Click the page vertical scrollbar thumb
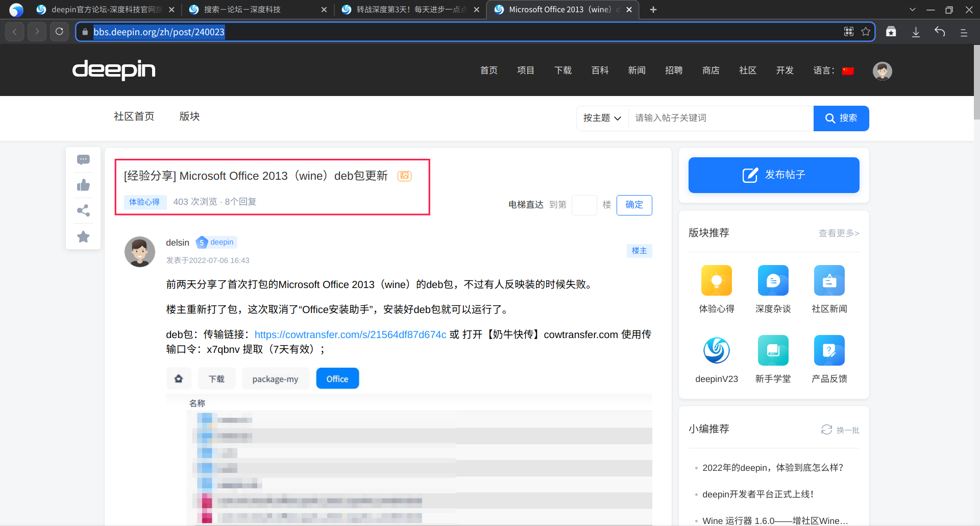The width and height of the screenshot is (980, 526). [976, 82]
